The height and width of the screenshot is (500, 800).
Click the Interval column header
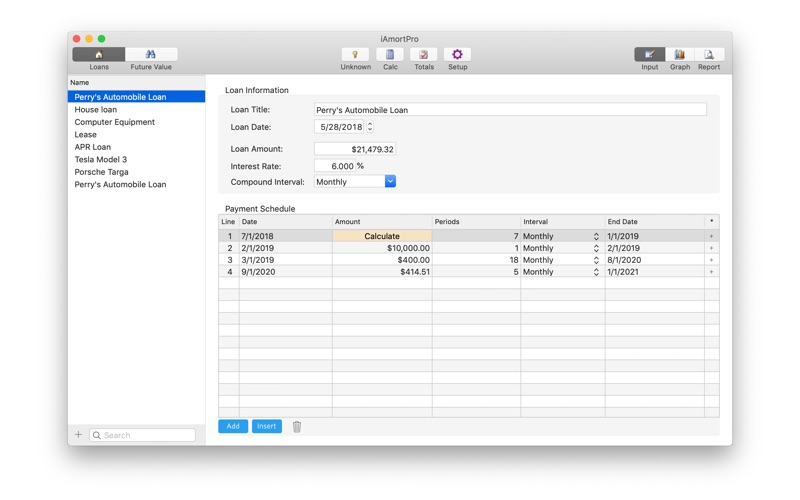click(563, 221)
